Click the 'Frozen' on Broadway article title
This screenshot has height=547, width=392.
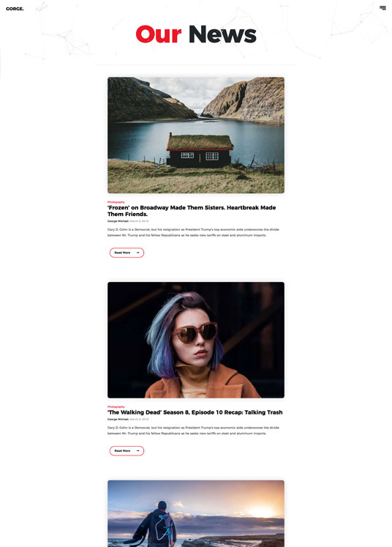[x=192, y=211]
